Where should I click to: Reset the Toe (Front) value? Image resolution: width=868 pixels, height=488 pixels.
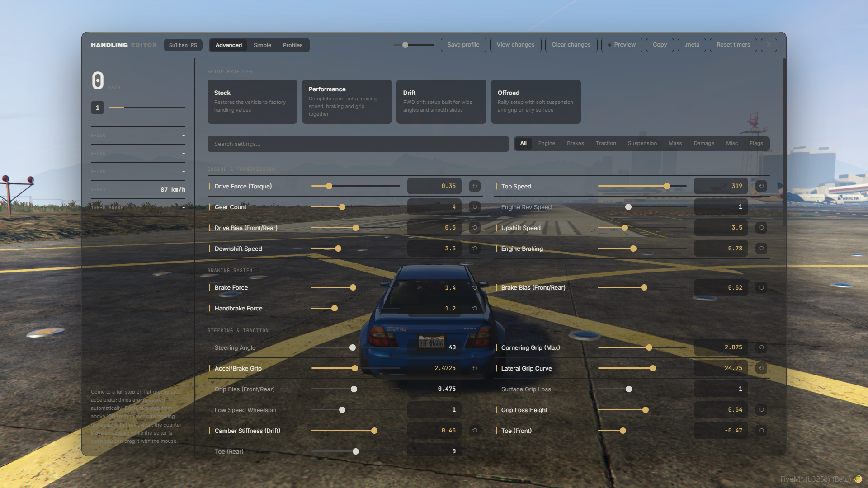[x=761, y=430]
